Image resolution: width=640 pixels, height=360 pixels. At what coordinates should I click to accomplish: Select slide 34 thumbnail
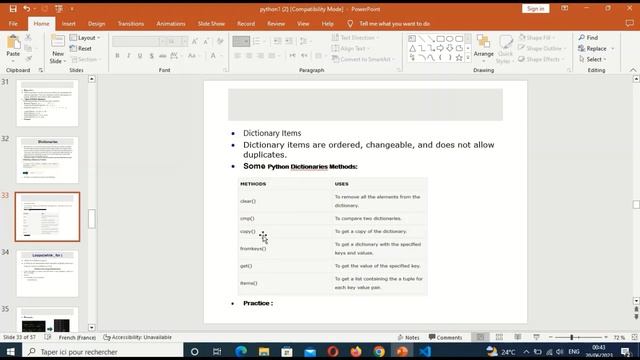pyautogui.click(x=47, y=273)
